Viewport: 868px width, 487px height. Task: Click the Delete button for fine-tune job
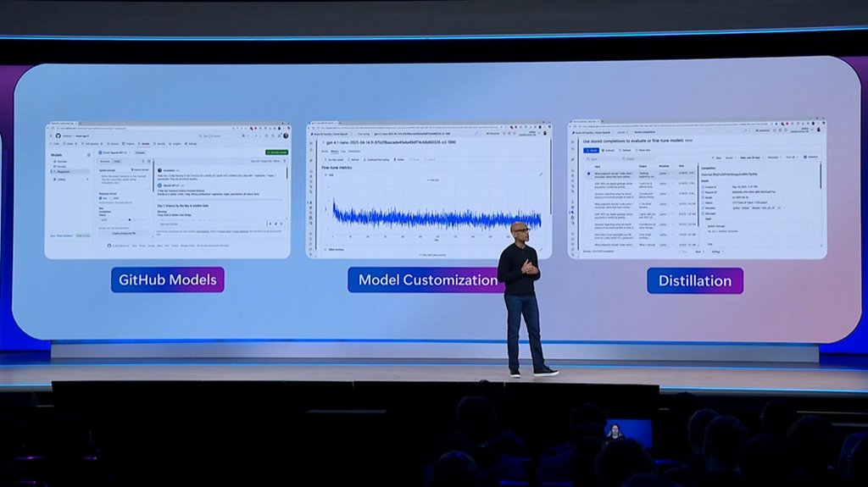(399, 159)
